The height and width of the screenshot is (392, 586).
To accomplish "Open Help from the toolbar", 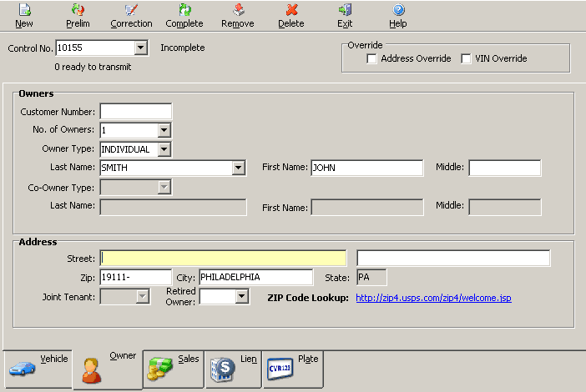I will pyautogui.click(x=398, y=11).
